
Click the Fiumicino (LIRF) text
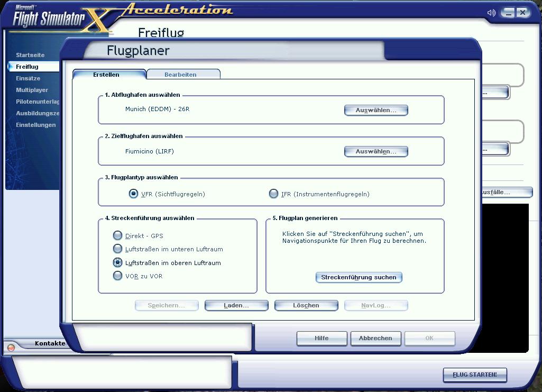pos(149,151)
